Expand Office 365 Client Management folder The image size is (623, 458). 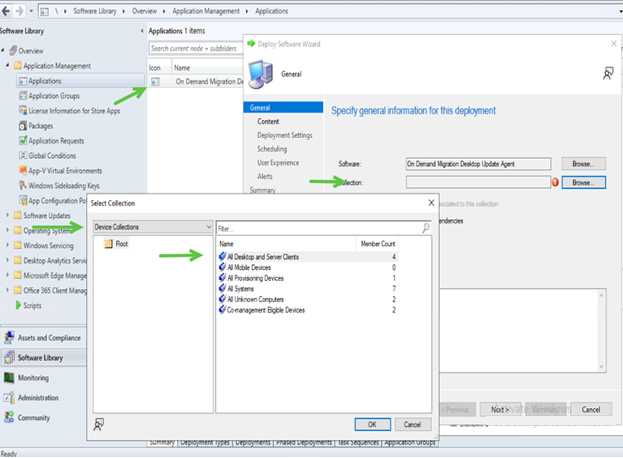[8, 290]
